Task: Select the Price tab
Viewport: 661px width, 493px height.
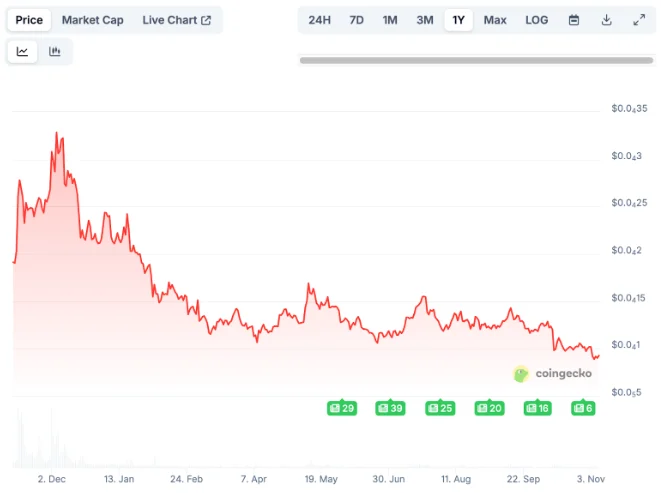Action: point(29,20)
